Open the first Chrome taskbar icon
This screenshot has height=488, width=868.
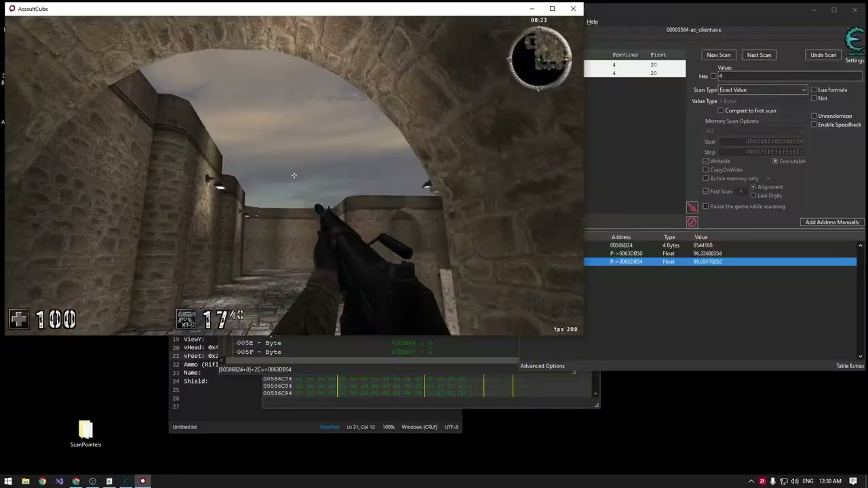(42, 481)
